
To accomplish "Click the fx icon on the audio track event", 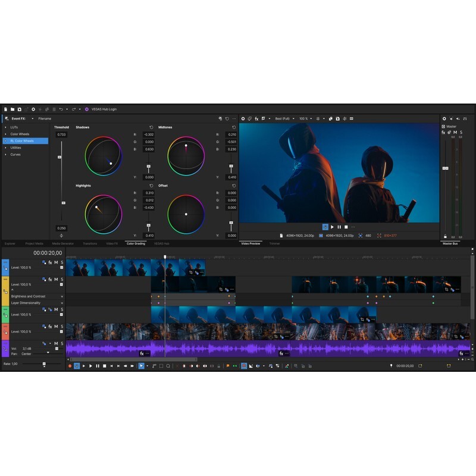I will pos(142,353).
